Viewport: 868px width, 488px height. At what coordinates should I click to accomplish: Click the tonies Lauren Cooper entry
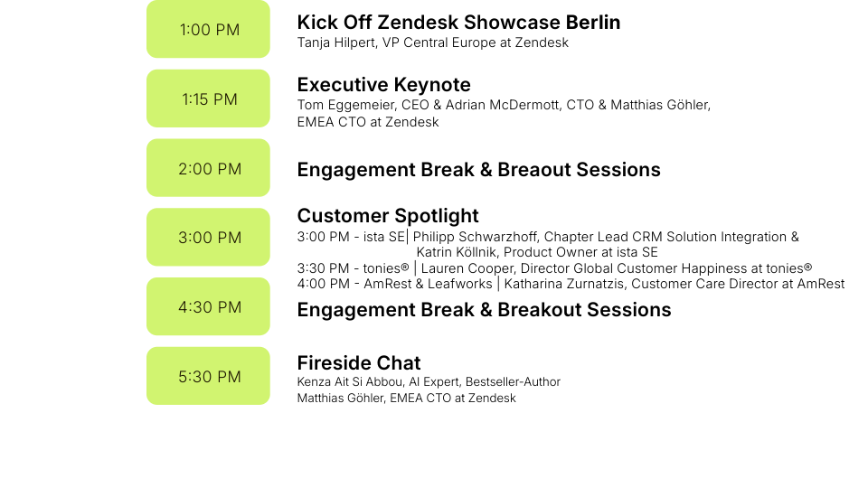coord(554,268)
